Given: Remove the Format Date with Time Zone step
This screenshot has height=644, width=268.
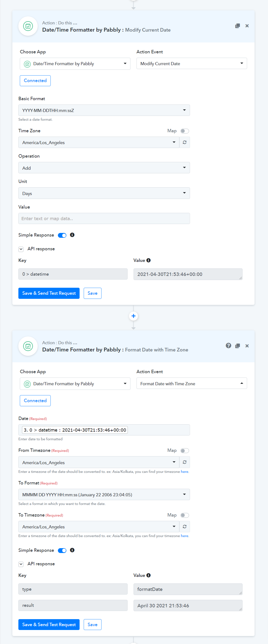Looking at the screenshot, I should pyautogui.click(x=247, y=346).
